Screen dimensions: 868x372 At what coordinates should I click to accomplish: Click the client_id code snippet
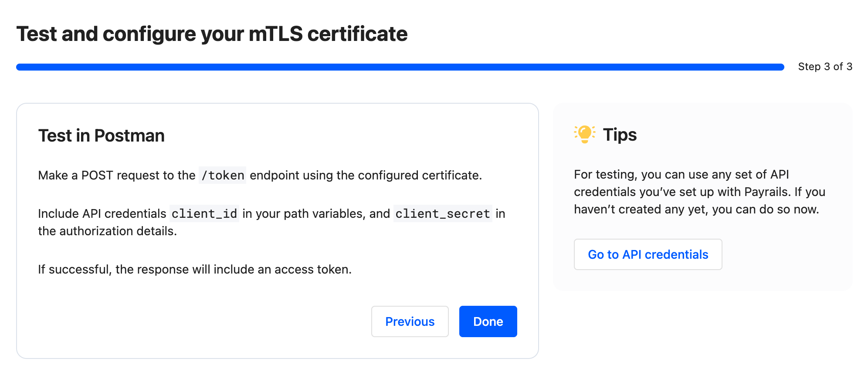click(x=204, y=213)
